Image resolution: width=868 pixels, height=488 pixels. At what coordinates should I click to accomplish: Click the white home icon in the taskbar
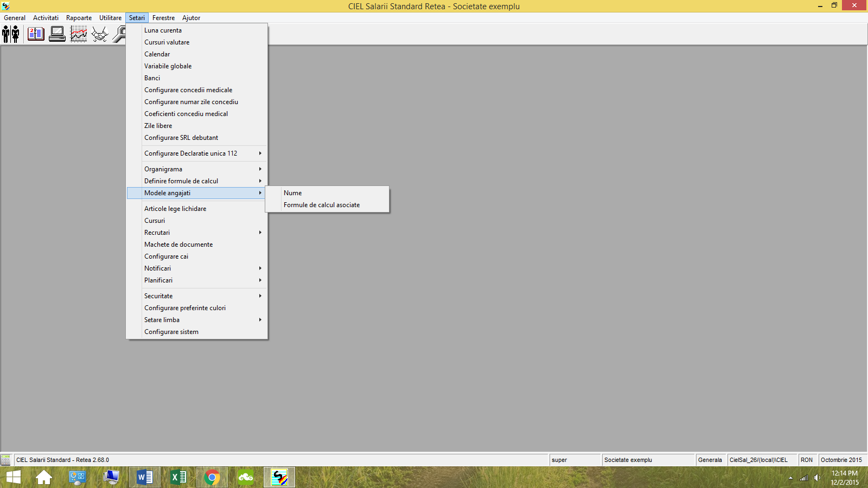tap(44, 477)
